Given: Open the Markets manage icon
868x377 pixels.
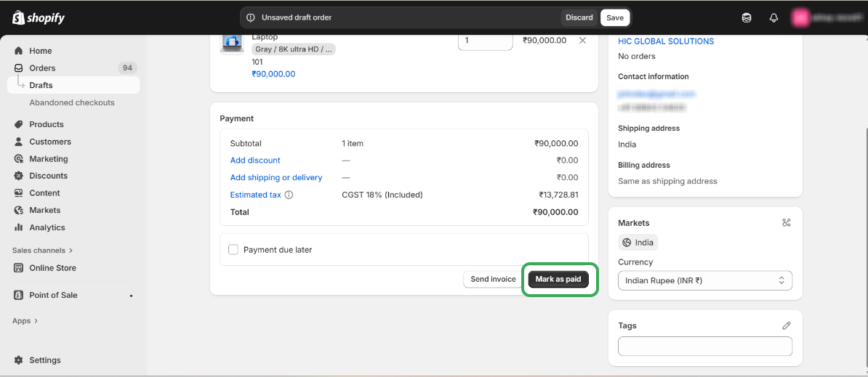Looking at the screenshot, I should 786,223.
